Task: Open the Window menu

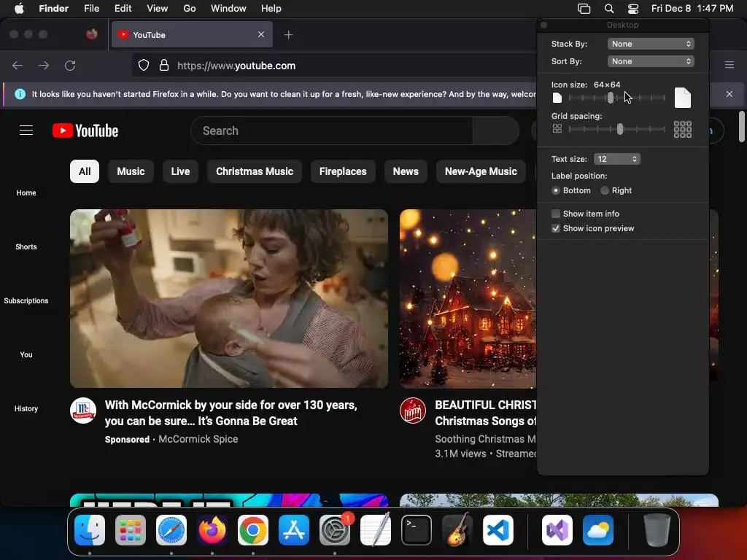Action: [228, 8]
